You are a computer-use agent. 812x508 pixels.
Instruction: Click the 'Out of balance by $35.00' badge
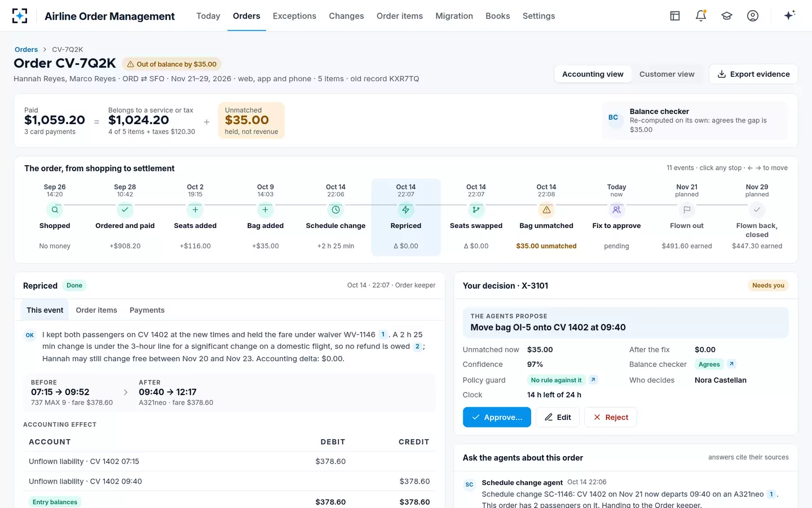(x=172, y=64)
